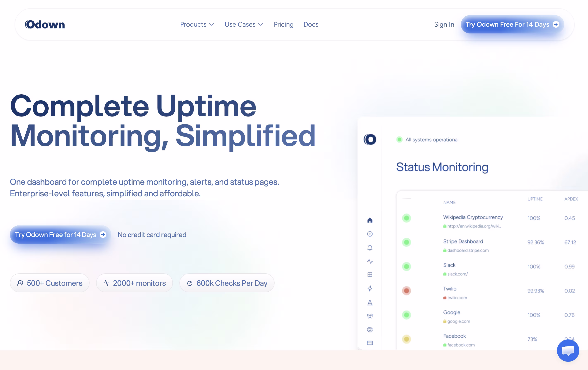The height and width of the screenshot is (370, 588).
Task: Click the Odown logo in the navbar
Action: click(x=45, y=24)
